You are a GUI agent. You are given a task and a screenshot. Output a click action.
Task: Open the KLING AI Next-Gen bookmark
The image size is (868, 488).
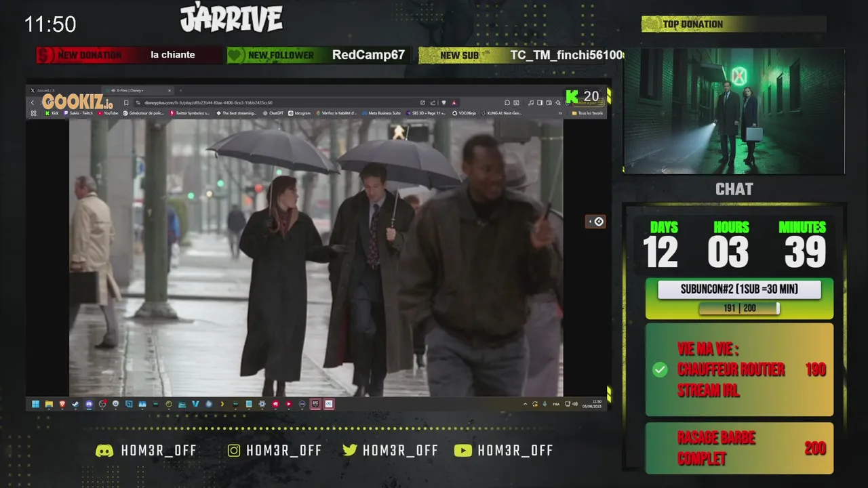coord(502,113)
